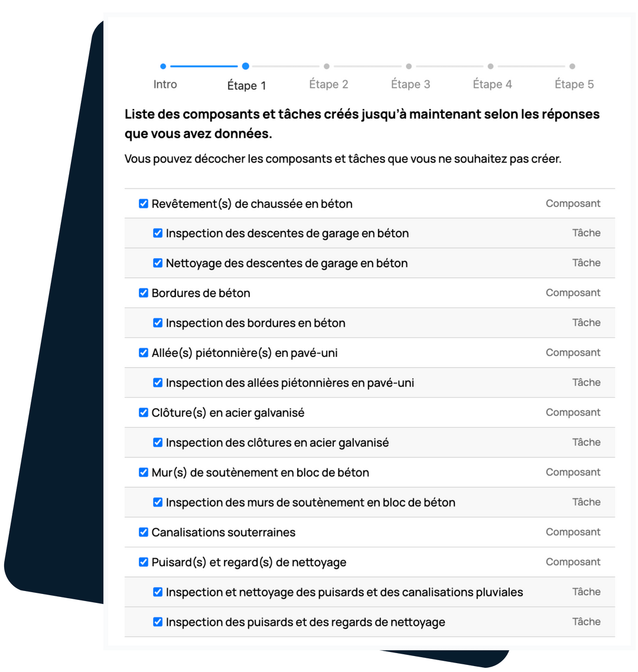Toggle Inspection des clôtures en acier galvanisé
The width and height of the screenshot is (638, 672).
[x=157, y=442]
